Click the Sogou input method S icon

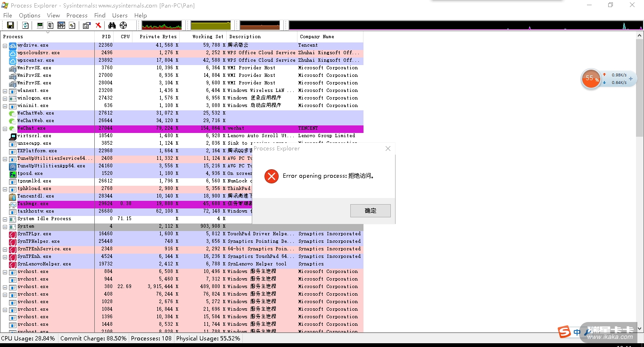(564, 332)
